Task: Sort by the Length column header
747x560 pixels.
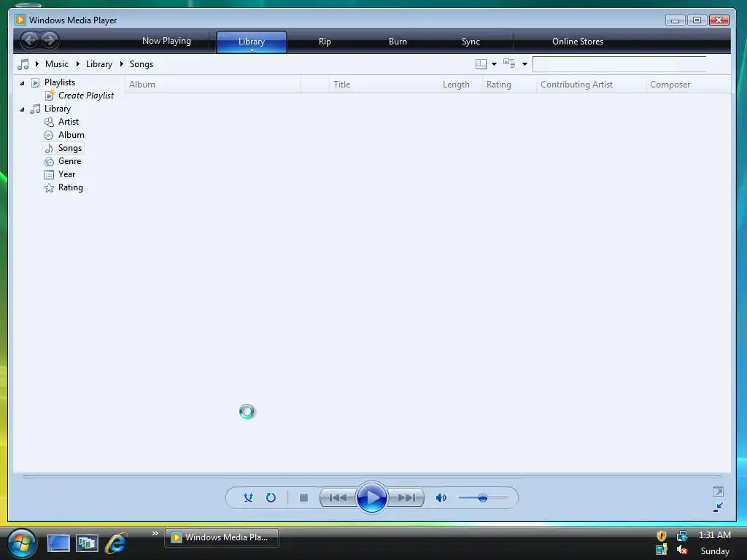Action: click(460, 85)
